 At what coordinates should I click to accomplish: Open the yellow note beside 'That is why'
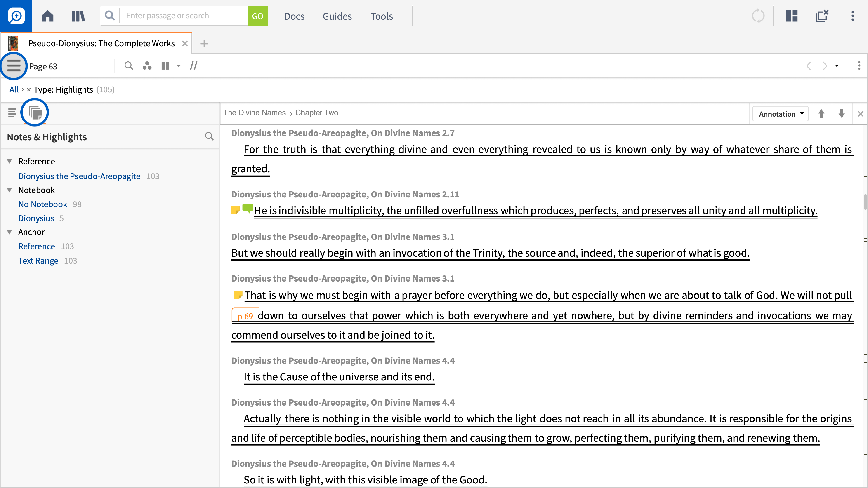click(x=238, y=295)
